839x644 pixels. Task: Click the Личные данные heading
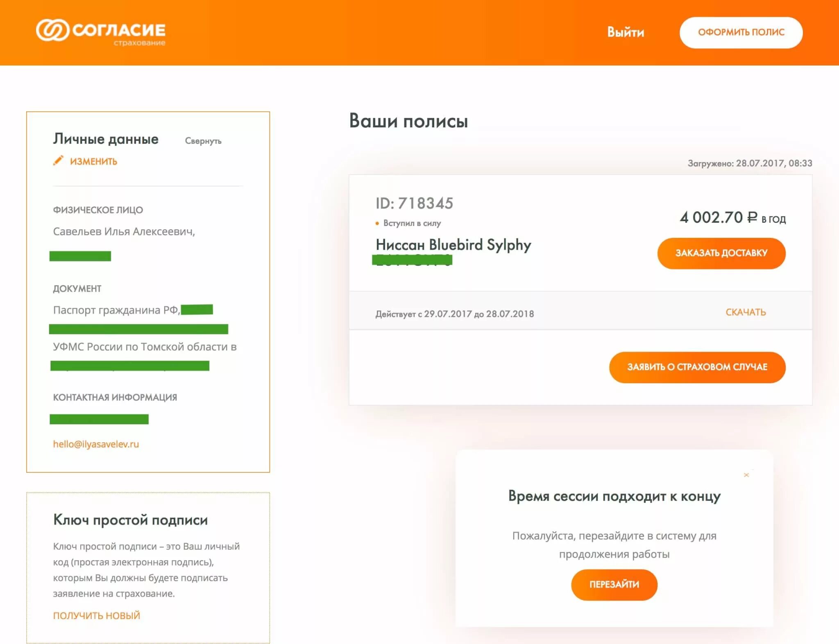(x=106, y=139)
